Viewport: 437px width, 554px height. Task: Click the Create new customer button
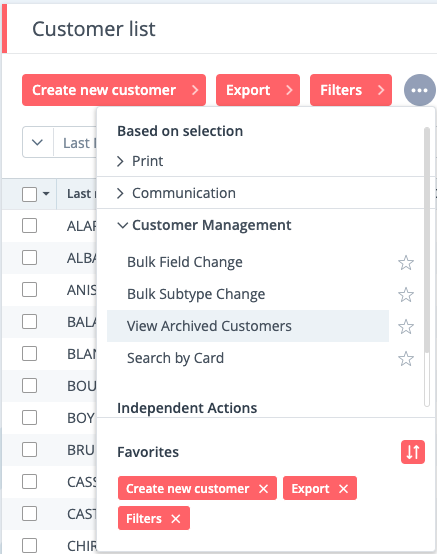[x=114, y=90]
